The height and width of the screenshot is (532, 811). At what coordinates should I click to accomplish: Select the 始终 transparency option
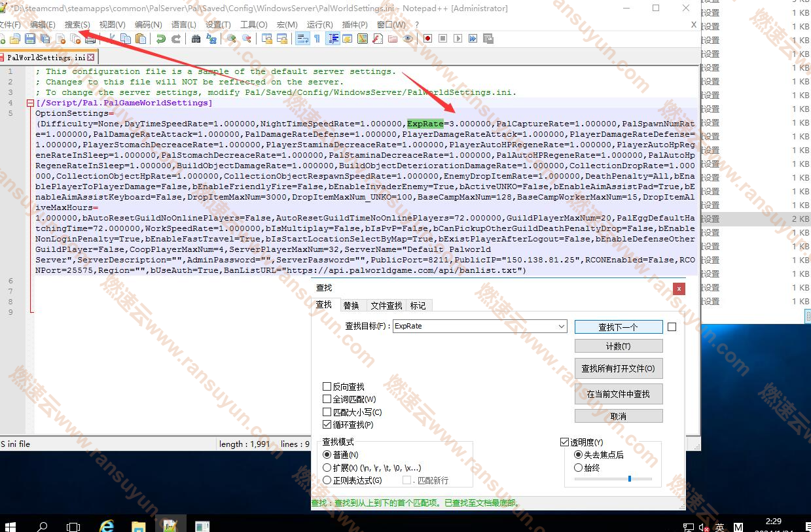click(x=578, y=468)
